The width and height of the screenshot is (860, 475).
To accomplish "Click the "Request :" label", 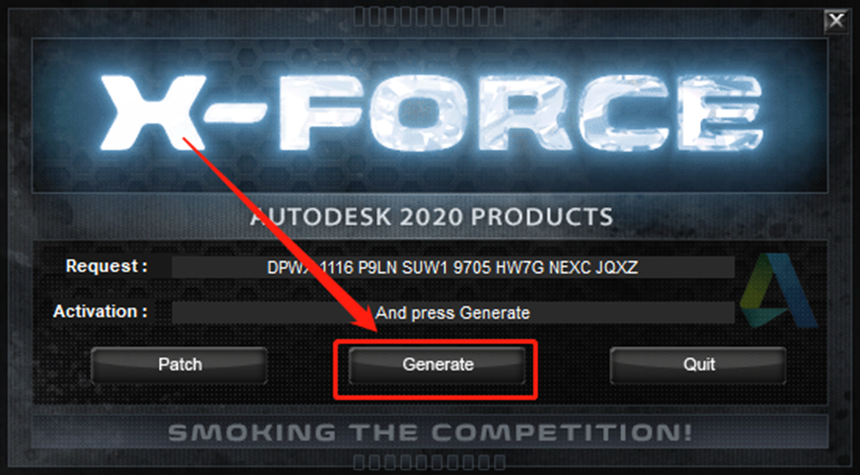I will click(106, 267).
